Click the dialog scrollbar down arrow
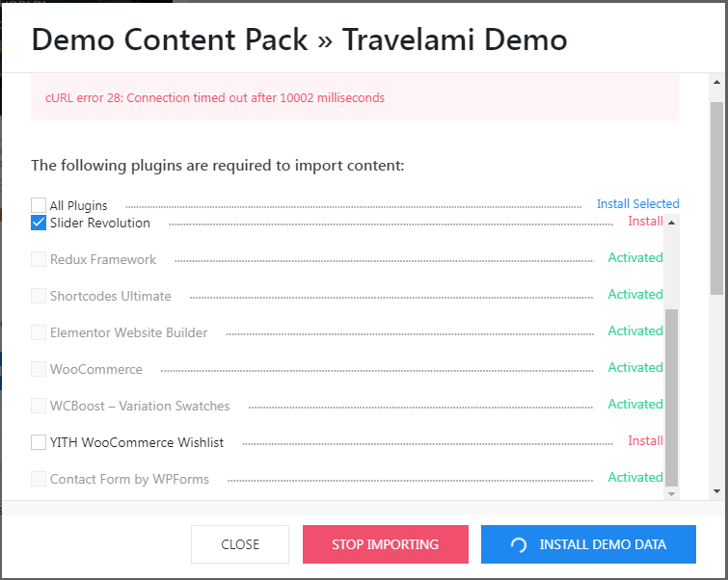This screenshot has width=728, height=580. (x=716, y=491)
